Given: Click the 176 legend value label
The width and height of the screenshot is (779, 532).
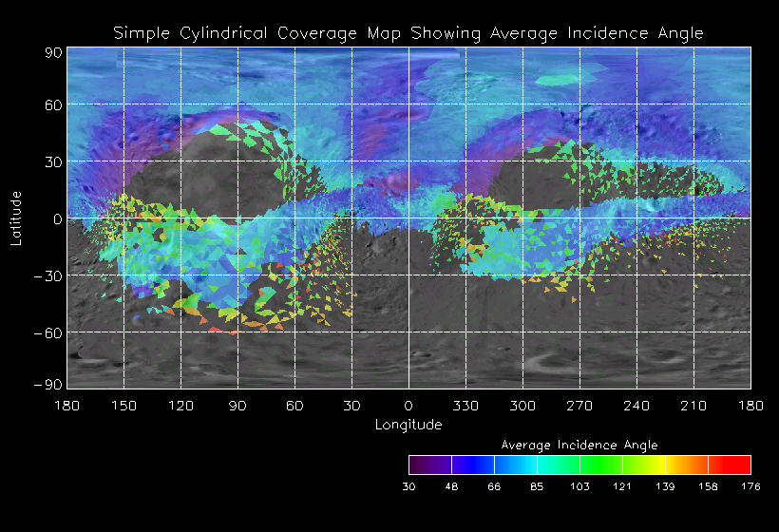Looking at the screenshot, I should click(x=750, y=486).
